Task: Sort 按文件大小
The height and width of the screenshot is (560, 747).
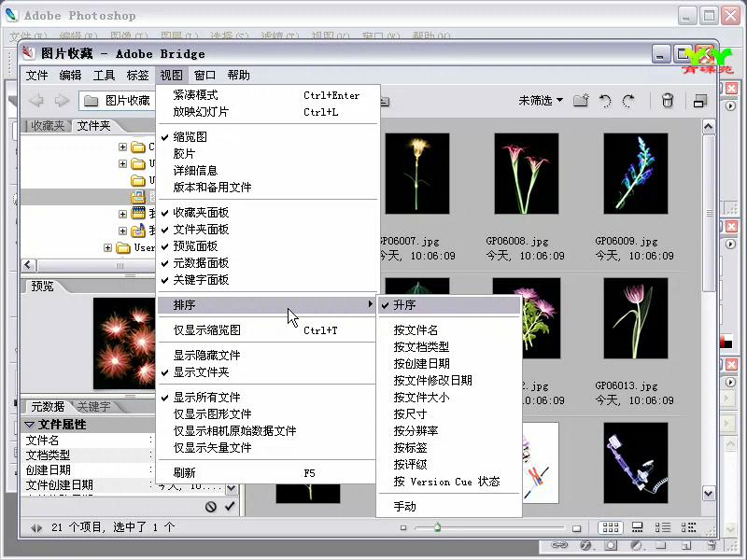Action: 449,398
